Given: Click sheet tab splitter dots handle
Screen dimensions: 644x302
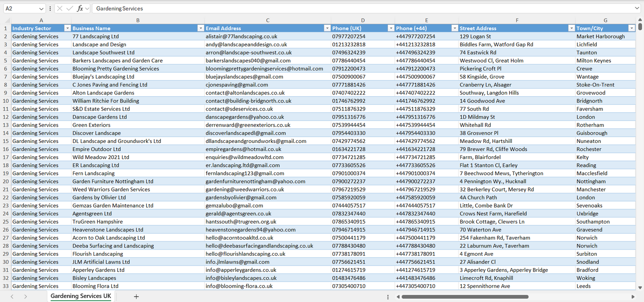Looking at the screenshot, I should pyautogui.click(x=388, y=297).
